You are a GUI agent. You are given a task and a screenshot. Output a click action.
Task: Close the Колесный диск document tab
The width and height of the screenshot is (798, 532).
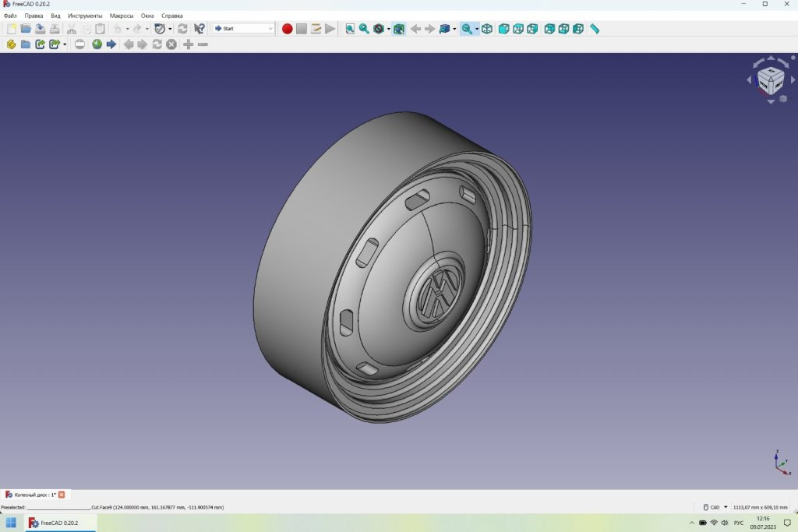62,495
